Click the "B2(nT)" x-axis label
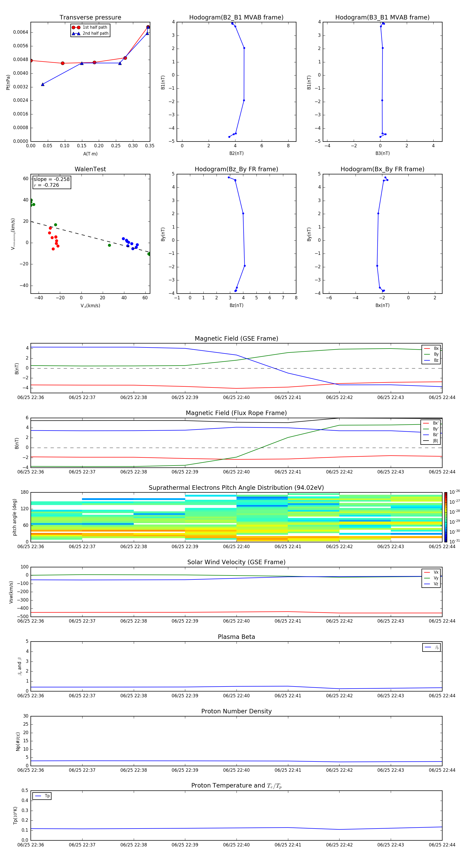 [236, 153]
